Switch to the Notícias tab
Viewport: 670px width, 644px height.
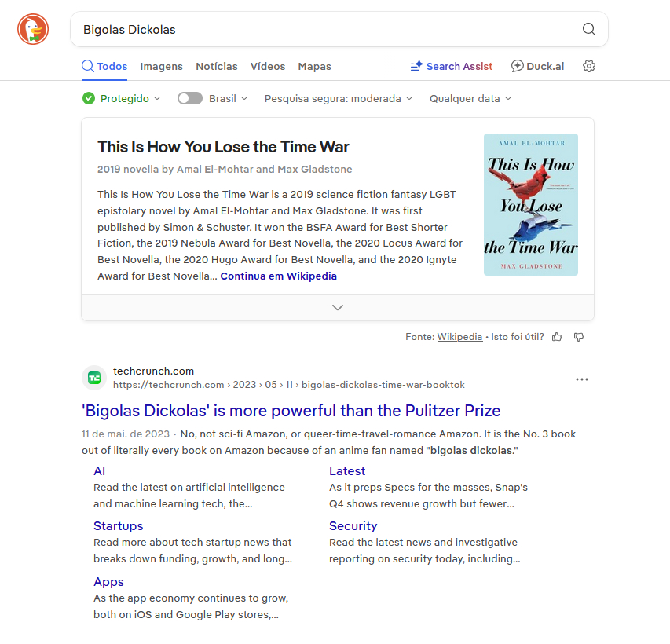pos(216,67)
